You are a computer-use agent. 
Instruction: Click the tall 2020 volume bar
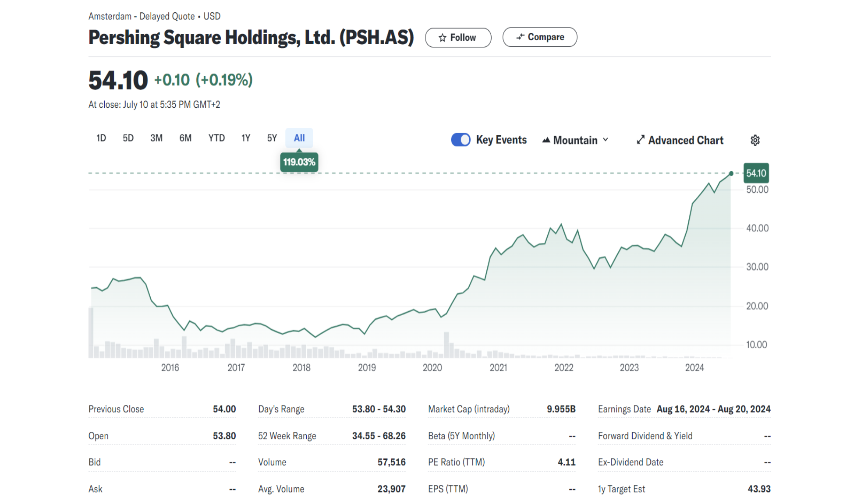point(446,345)
